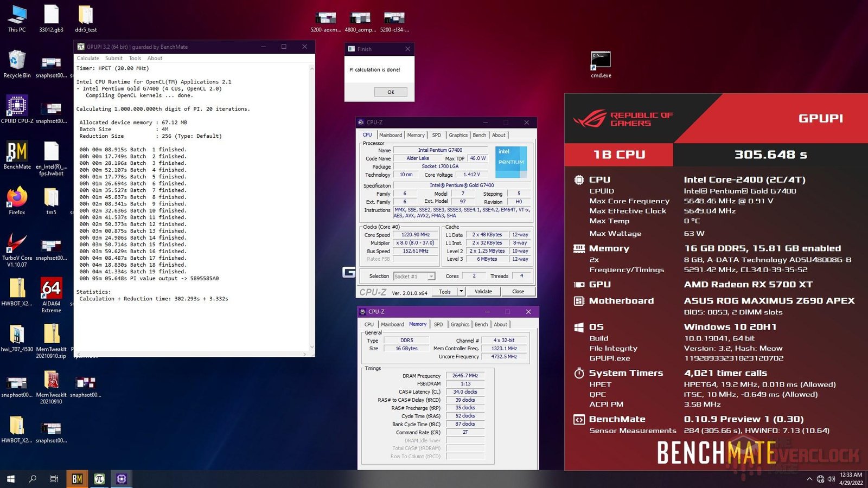Click Validate in the CPU-Z window
This screenshot has height=488, width=868.
pyautogui.click(x=483, y=291)
